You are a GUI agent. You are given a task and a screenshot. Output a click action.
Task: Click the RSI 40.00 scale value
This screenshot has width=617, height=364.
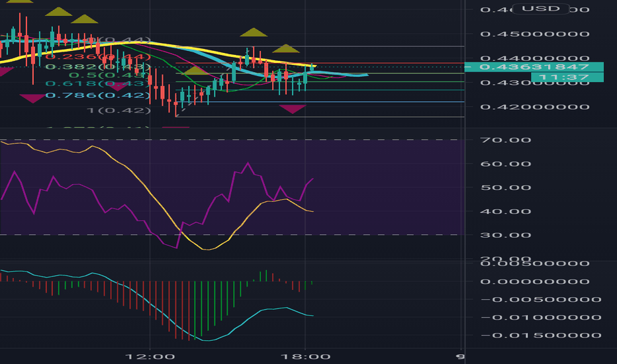pos(505,212)
